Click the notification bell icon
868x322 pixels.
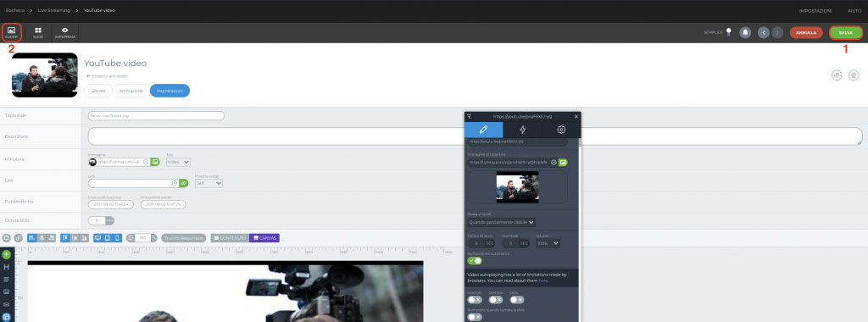745,33
